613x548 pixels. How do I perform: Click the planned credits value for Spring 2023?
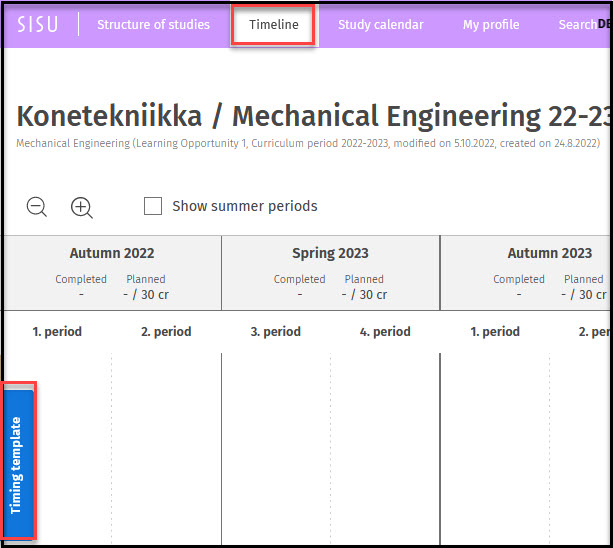click(x=364, y=295)
